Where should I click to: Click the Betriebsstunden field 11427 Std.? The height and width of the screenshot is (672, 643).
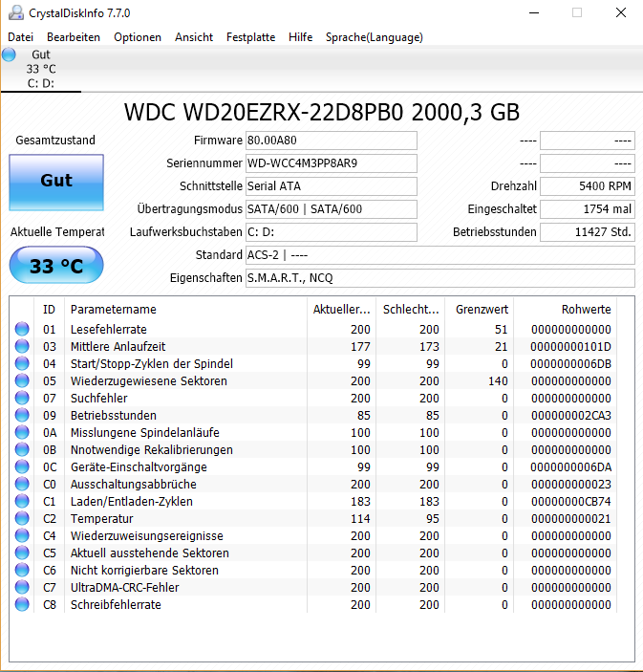coord(588,232)
